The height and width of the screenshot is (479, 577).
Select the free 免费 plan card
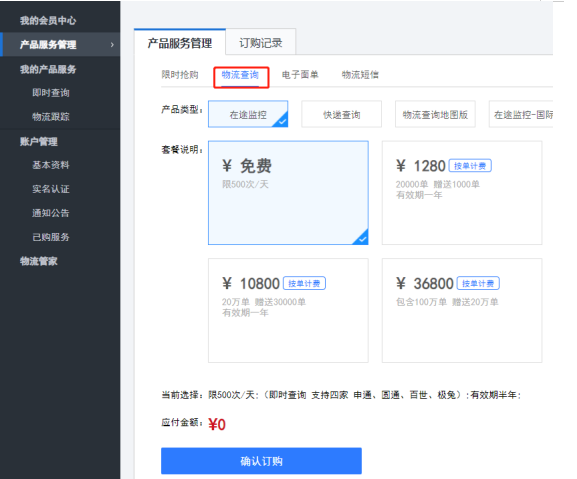288,192
